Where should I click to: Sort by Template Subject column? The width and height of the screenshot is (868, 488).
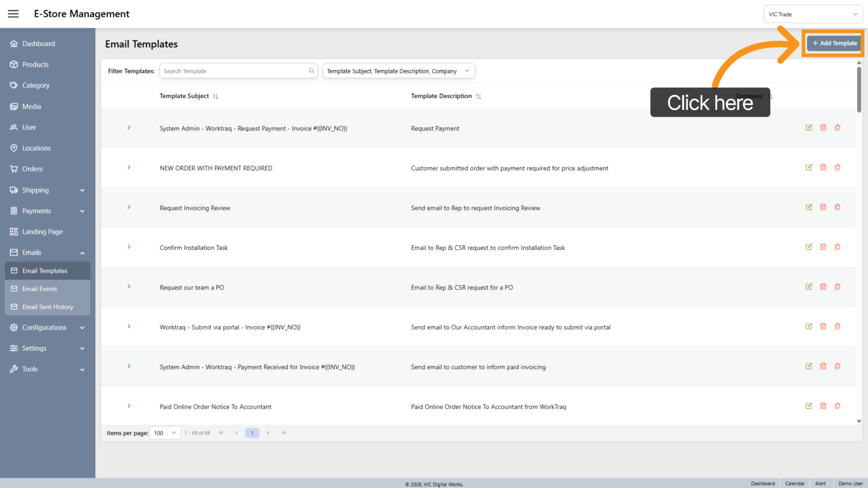215,97
